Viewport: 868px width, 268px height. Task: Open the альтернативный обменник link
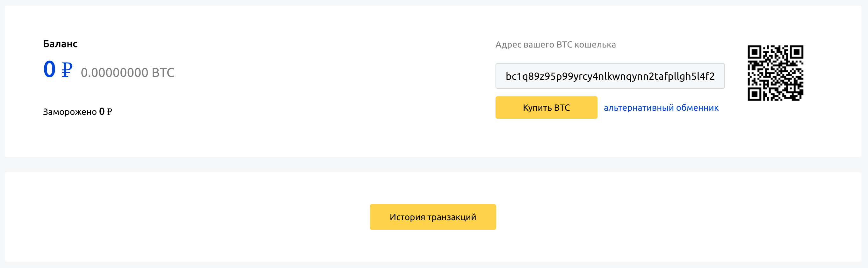(x=662, y=108)
